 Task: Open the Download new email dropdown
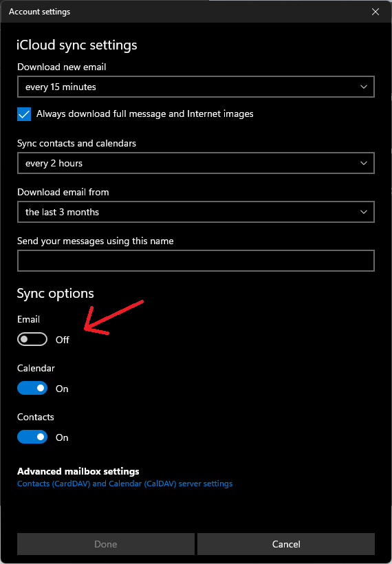point(195,87)
